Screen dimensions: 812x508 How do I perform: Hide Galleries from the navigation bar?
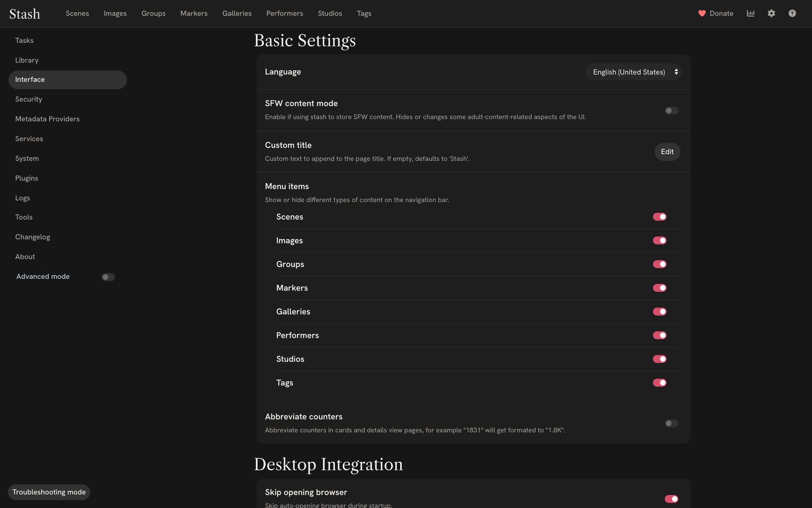click(660, 312)
